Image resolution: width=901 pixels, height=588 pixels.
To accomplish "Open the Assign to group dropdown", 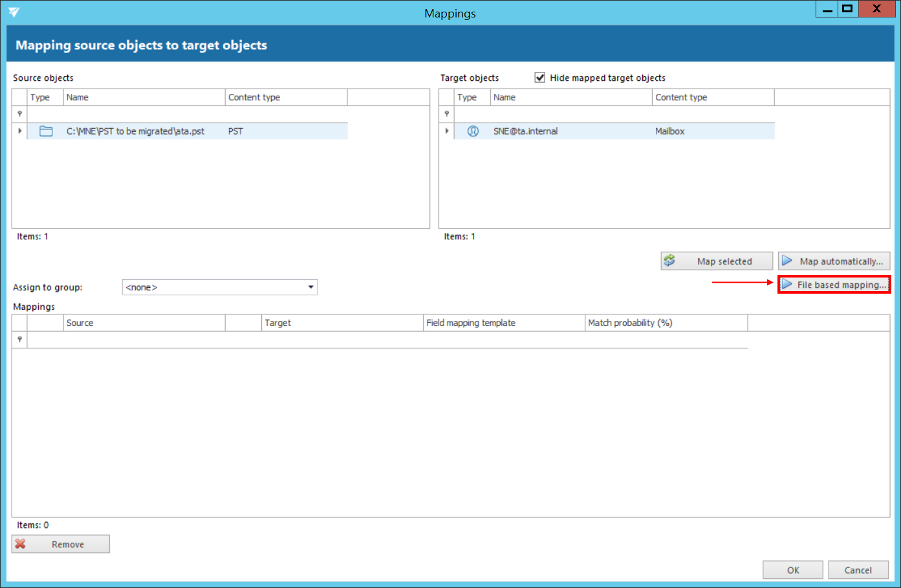I will click(310, 287).
